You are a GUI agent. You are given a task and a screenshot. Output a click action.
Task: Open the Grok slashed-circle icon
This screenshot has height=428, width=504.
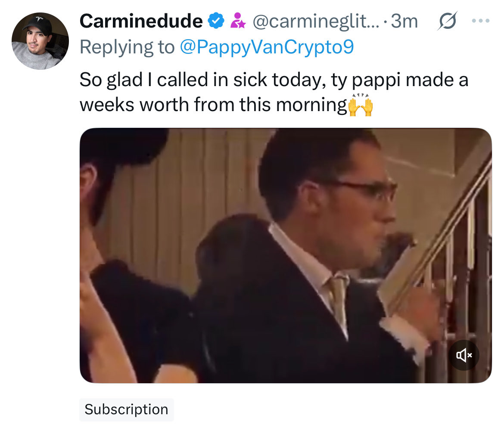(x=447, y=21)
